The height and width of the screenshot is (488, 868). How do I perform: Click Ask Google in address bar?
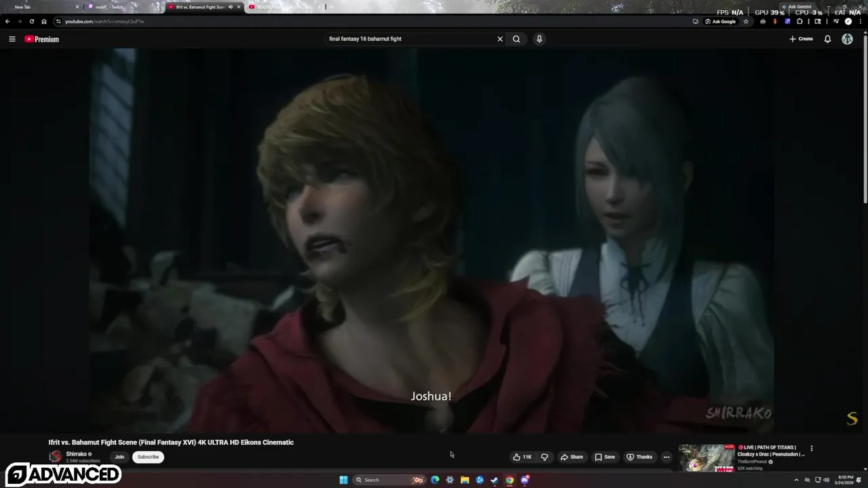720,21
